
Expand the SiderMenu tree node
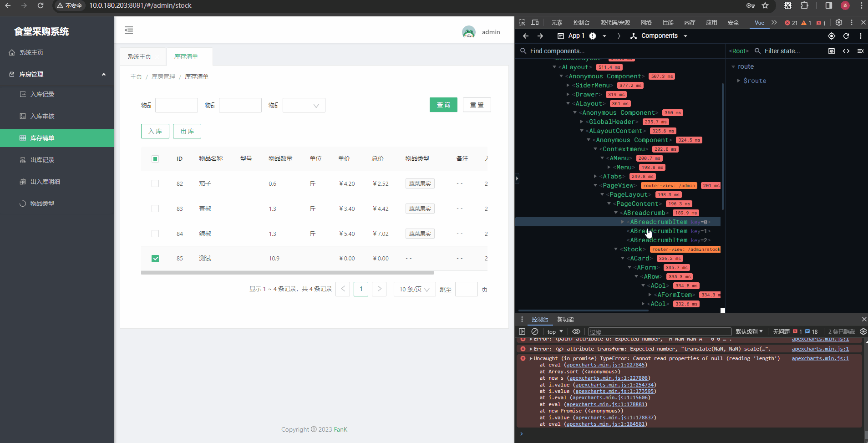coord(568,85)
